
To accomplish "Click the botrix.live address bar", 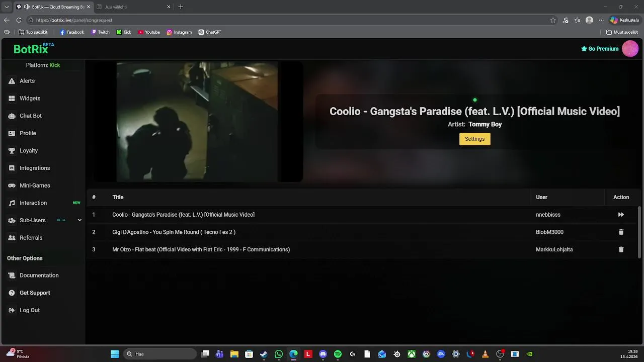I will click(x=287, y=20).
